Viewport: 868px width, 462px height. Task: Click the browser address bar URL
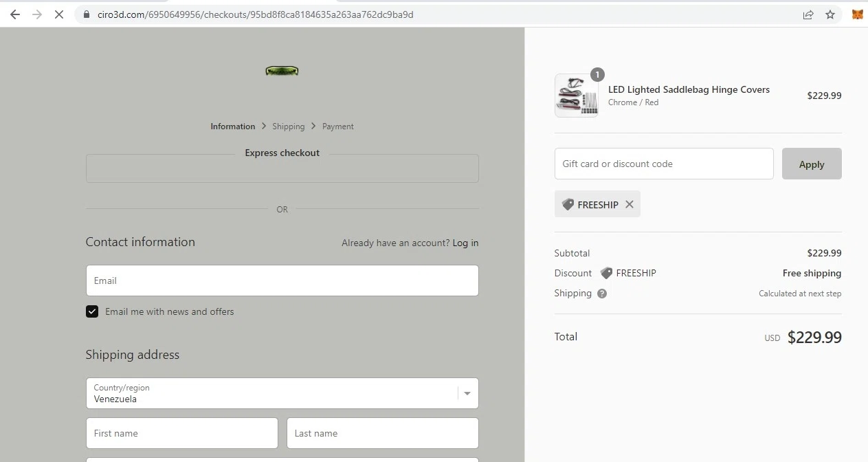[x=257, y=14]
